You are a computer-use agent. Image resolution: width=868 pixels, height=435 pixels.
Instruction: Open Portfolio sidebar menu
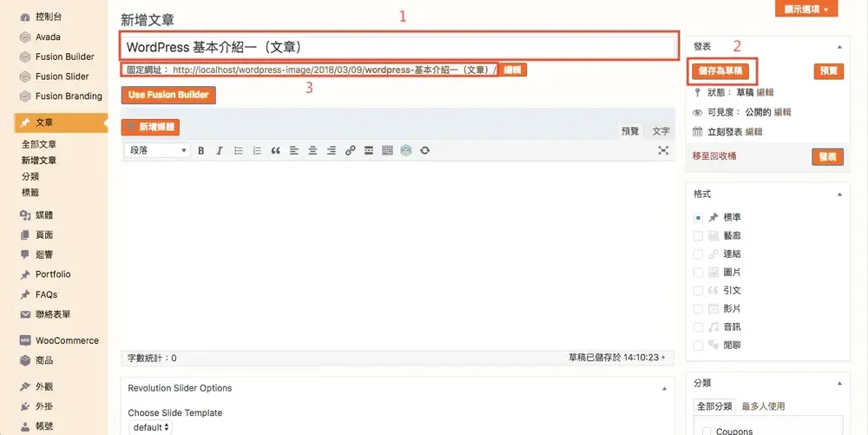click(x=54, y=274)
